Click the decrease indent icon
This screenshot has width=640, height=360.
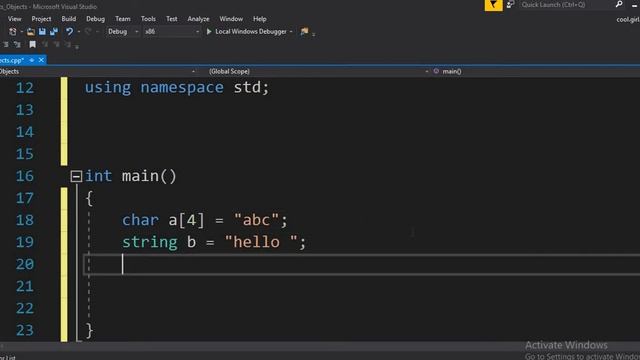coord(6,44)
